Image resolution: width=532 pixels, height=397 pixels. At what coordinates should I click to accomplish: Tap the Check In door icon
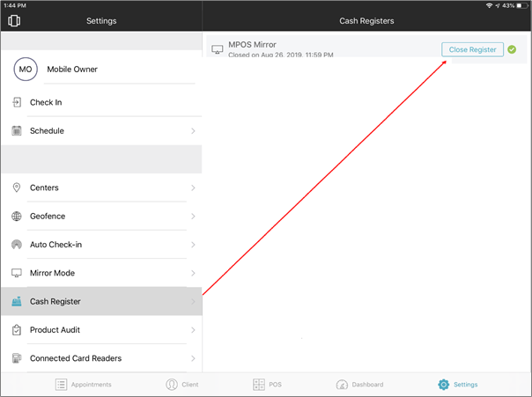pos(17,102)
